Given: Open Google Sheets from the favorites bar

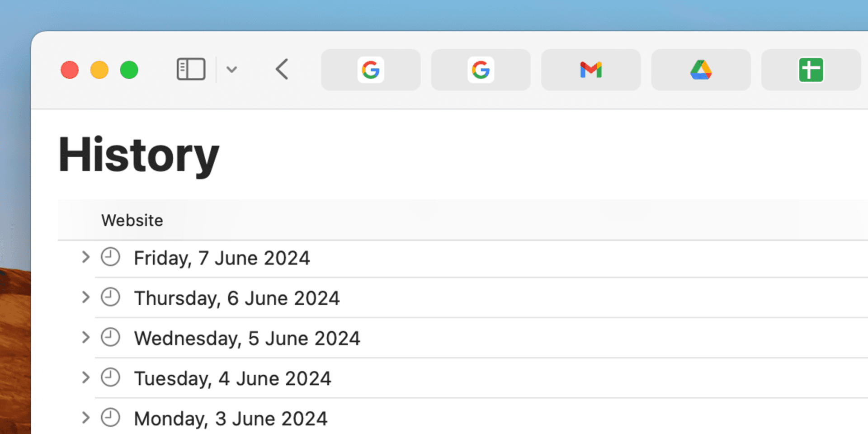Looking at the screenshot, I should [x=811, y=70].
